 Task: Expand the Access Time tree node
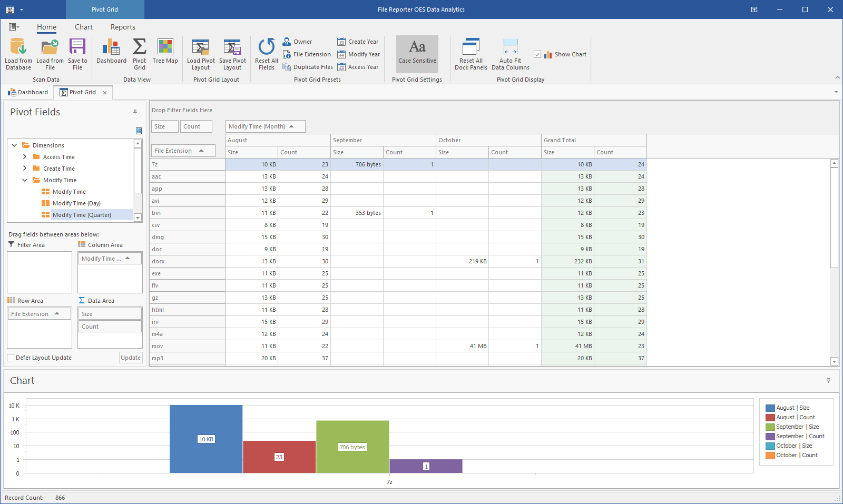point(25,157)
